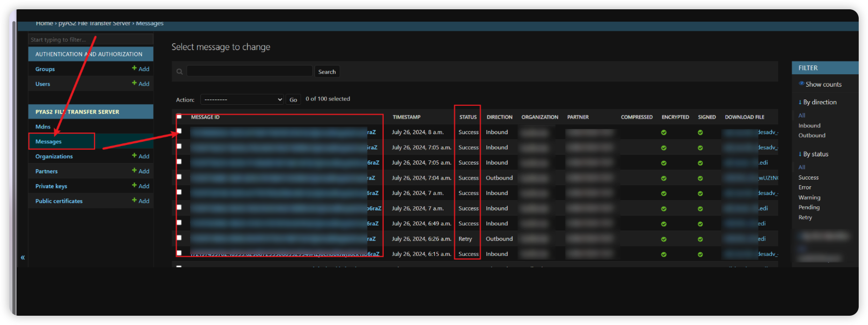The width and height of the screenshot is (868, 325).
Task: Open Messages in the sidebar
Action: pyautogui.click(x=49, y=141)
